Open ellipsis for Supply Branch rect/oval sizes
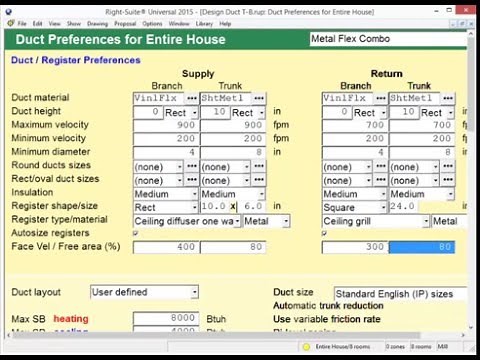The height and width of the screenshot is (360, 480). click(192, 180)
